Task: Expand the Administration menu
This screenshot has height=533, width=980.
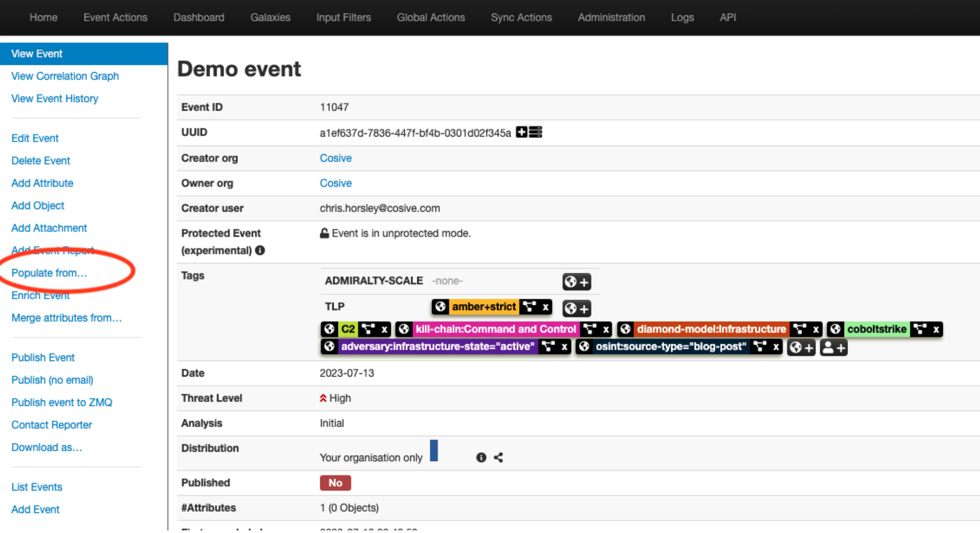Action: (611, 17)
